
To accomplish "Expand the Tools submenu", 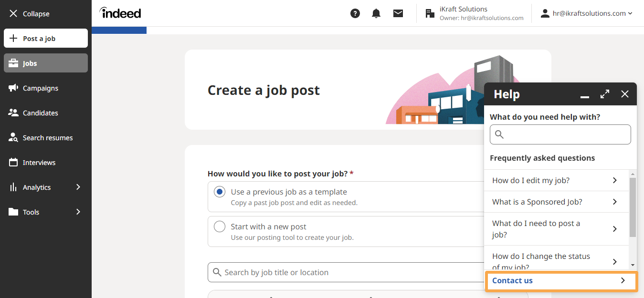I will point(78,212).
